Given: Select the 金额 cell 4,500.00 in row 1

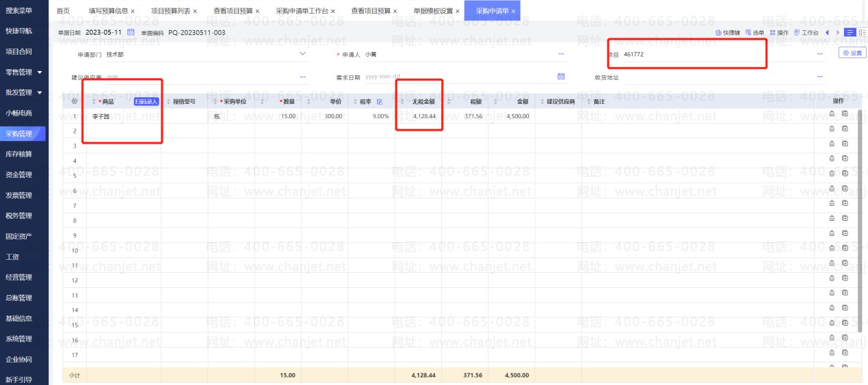Looking at the screenshot, I should [512, 116].
